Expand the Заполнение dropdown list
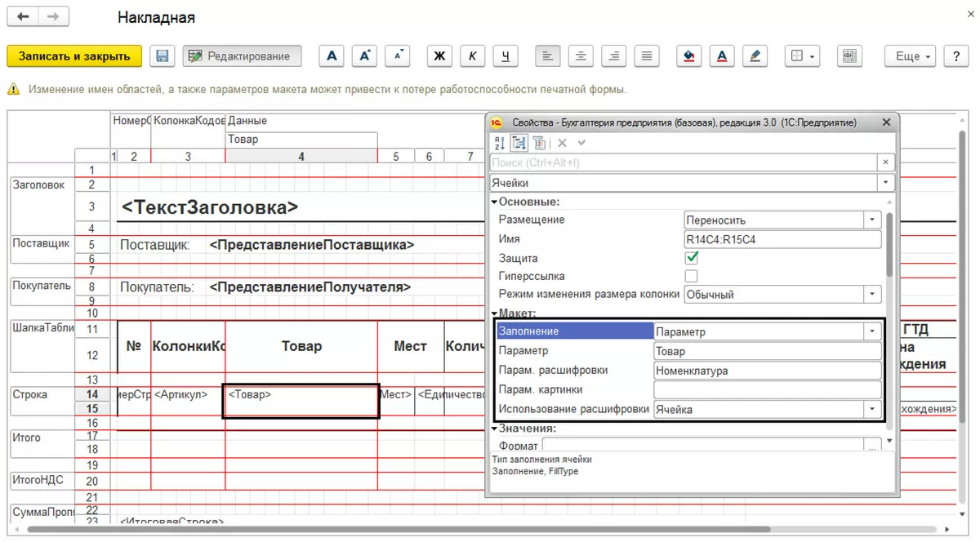This screenshot has width=980, height=542. tap(873, 332)
